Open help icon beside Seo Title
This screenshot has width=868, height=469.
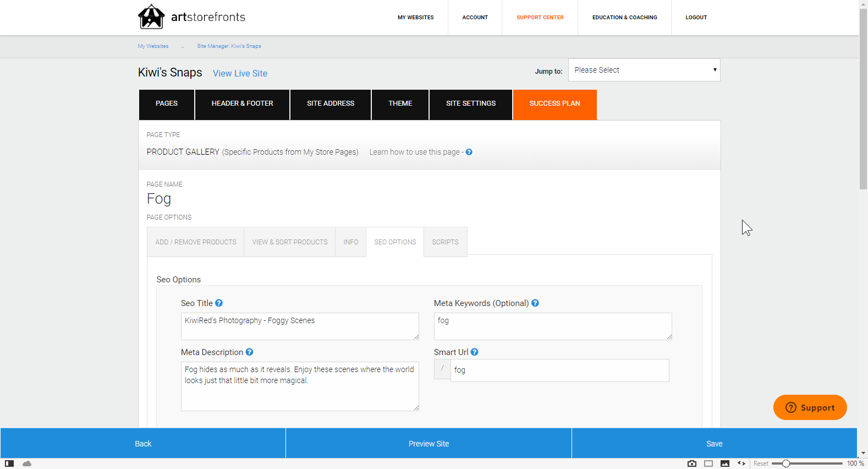[219, 303]
